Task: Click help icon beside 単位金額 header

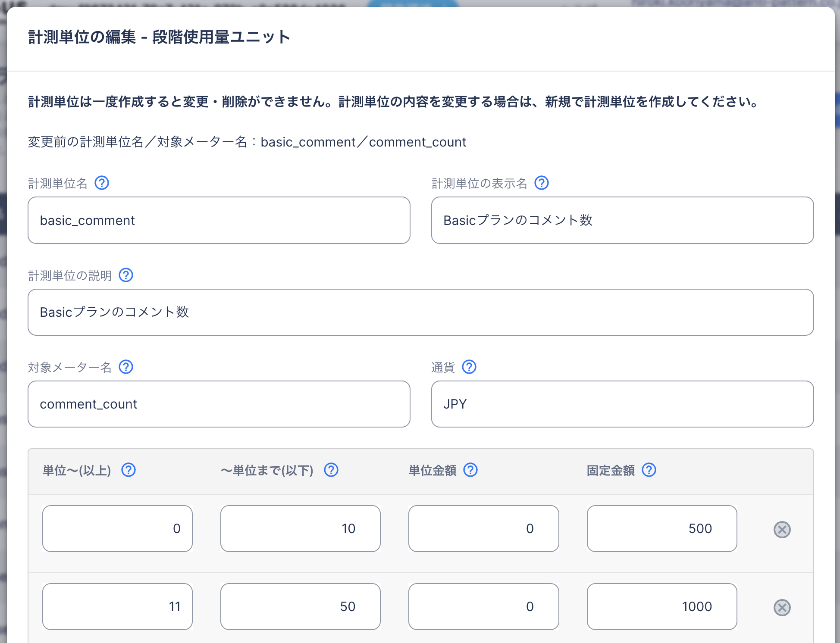Action: coord(470,470)
